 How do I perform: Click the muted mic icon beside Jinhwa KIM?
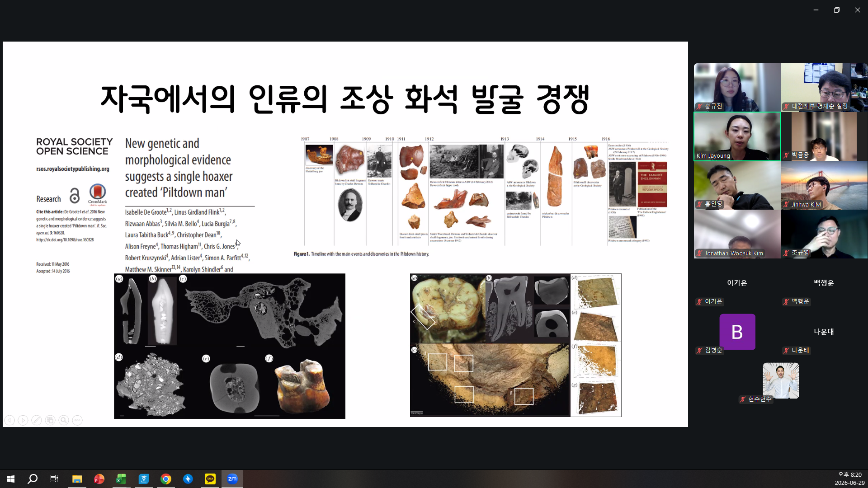coord(787,205)
